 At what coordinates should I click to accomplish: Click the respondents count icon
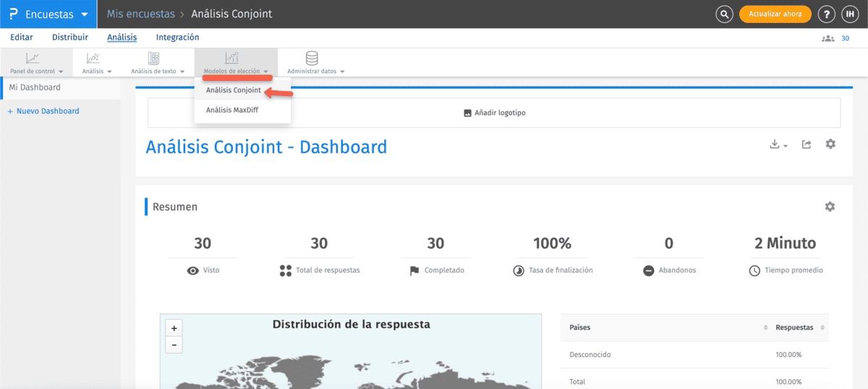[828, 38]
